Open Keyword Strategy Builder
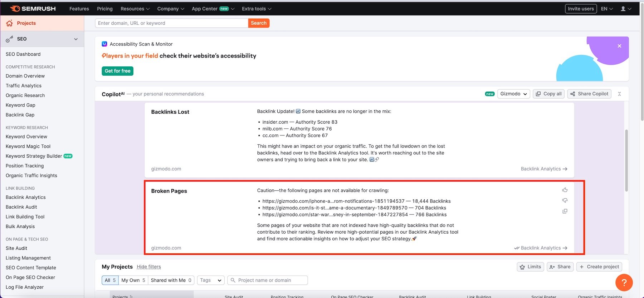The width and height of the screenshot is (644, 298). 34,156
